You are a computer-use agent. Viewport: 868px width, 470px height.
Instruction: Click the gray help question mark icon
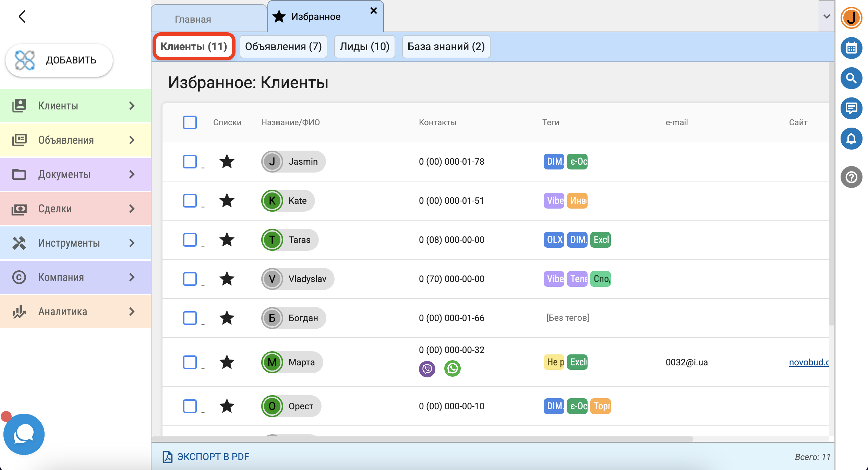(x=851, y=177)
